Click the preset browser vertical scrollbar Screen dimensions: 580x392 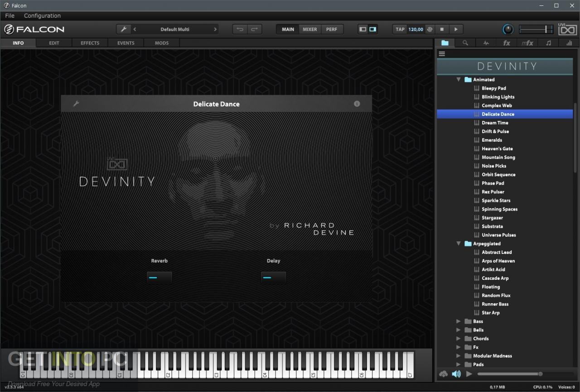pos(575,138)
